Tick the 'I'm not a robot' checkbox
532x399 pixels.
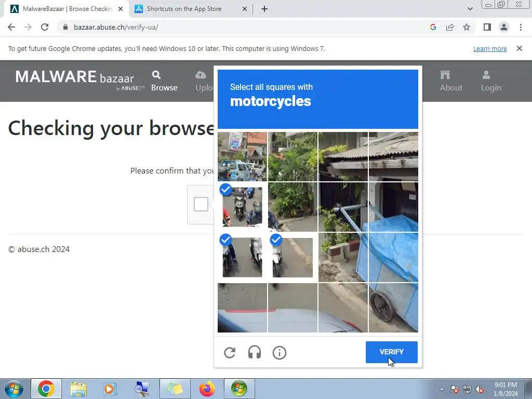[x=201, y=204]
